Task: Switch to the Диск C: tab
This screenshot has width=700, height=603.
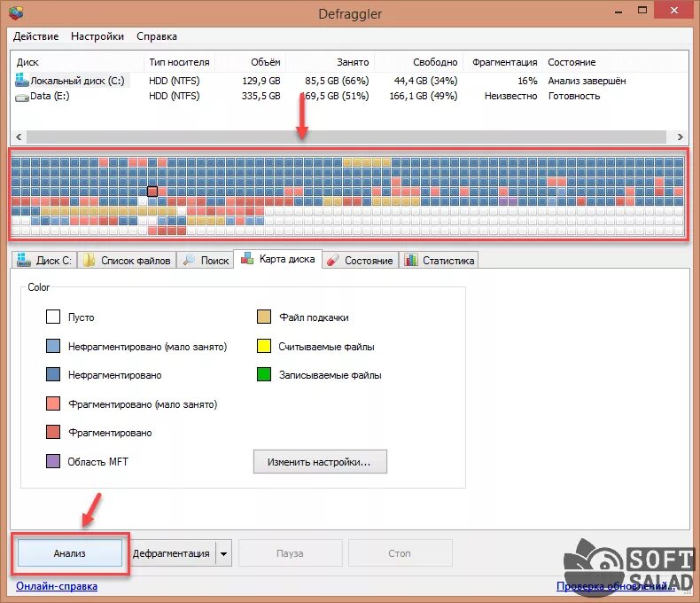Action: [x=43, y=260]
